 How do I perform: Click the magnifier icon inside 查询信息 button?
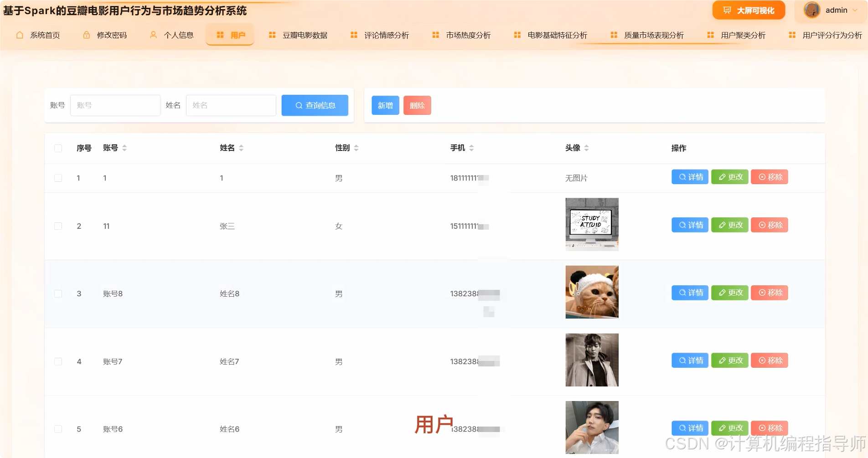tap(298, 105)
